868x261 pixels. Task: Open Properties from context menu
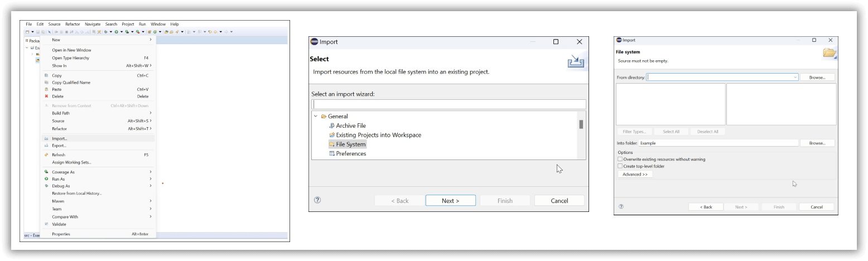point(61,234)
